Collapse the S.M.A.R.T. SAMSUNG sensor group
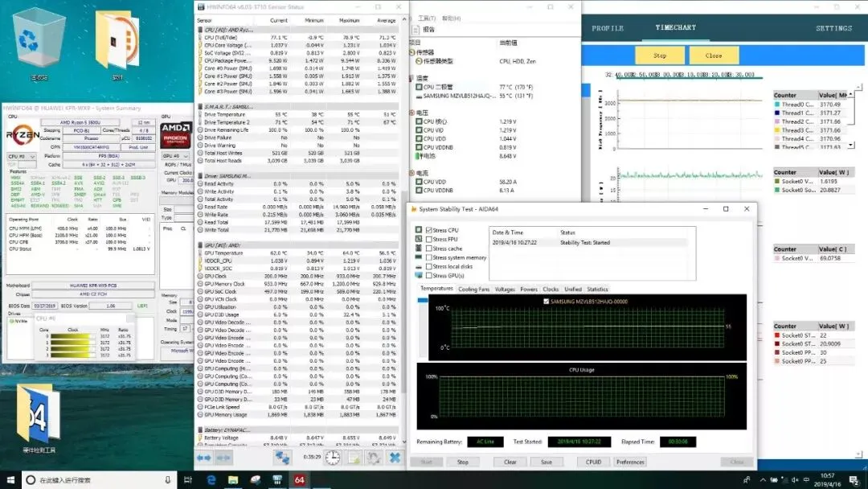 point(200,106)
